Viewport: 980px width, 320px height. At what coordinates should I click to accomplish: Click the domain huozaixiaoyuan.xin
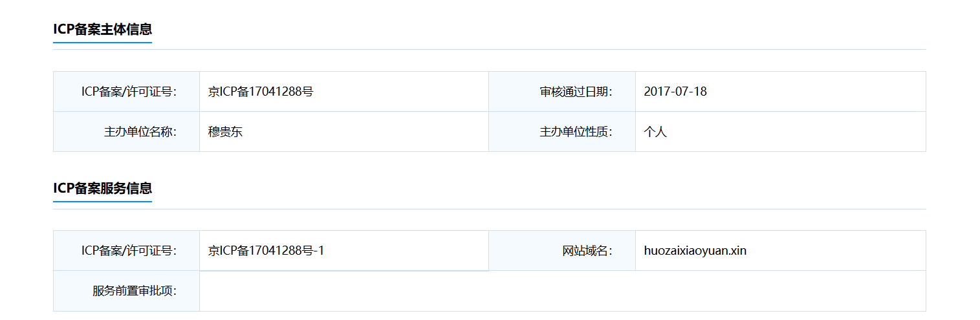click(x=695, y=251)
